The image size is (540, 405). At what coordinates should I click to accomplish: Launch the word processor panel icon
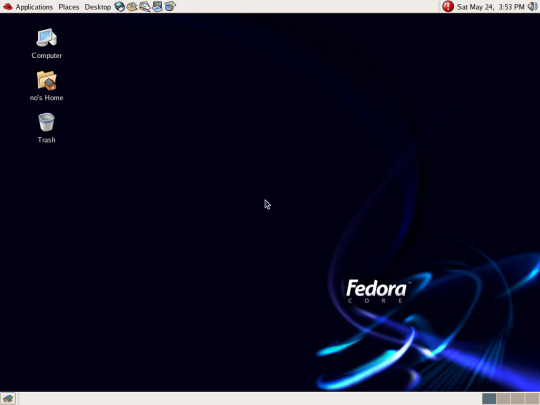coord(145,7)
